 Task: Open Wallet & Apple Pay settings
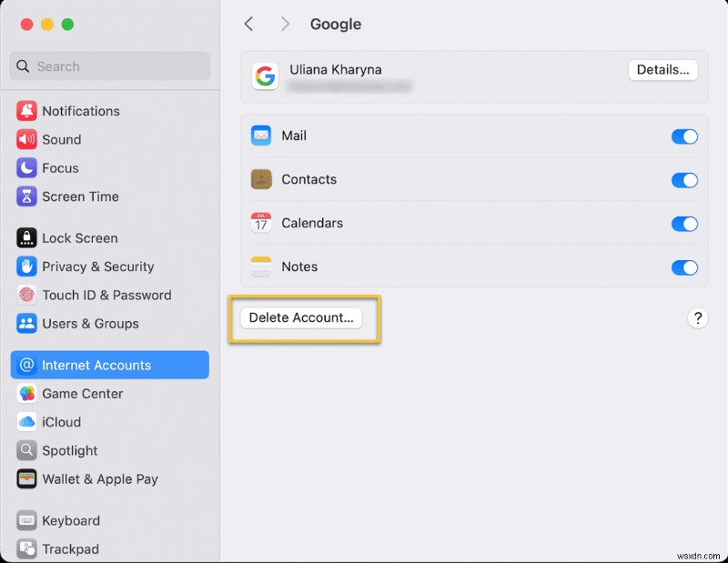(x=109, y=479)
